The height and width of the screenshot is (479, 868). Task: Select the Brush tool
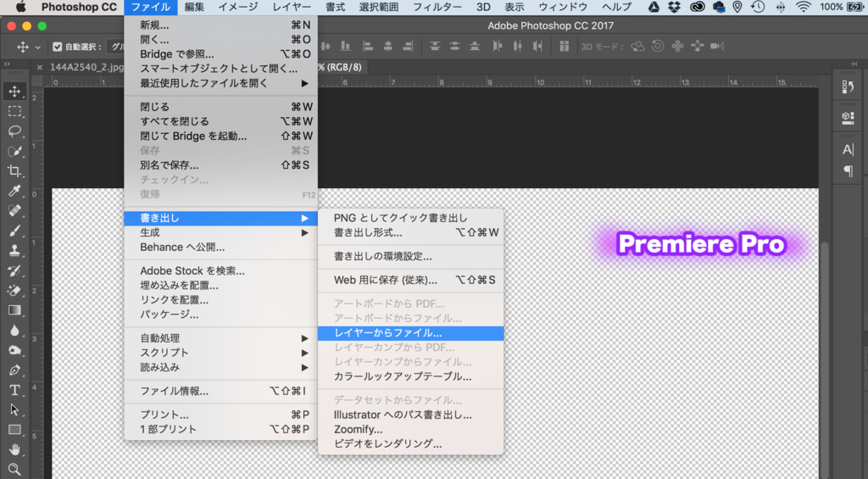click(x=15, y=231)
